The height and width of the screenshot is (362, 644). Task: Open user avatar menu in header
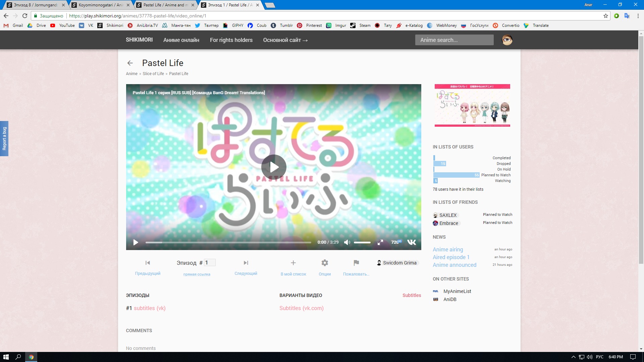click(x=507, y=40)
